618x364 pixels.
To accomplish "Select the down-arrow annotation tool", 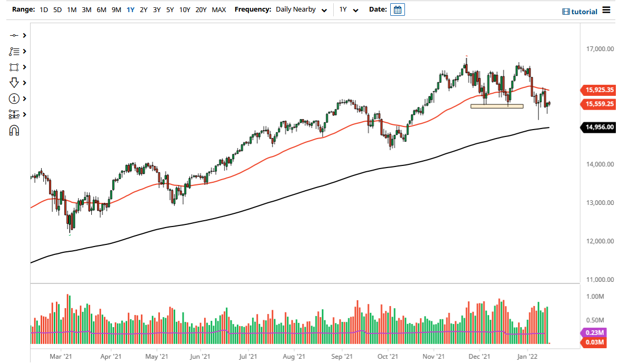I will click(15, 83).
